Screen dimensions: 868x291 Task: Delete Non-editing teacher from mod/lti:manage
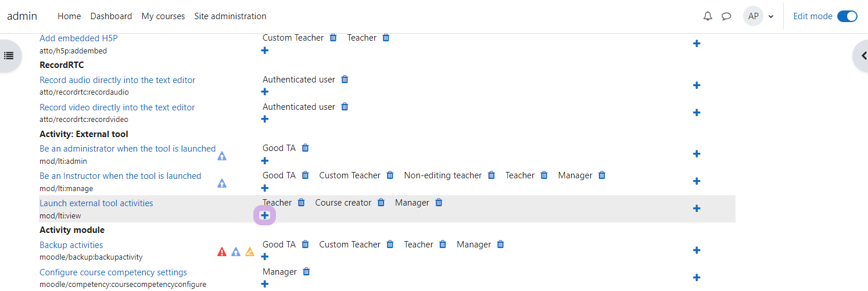[492, 175]
